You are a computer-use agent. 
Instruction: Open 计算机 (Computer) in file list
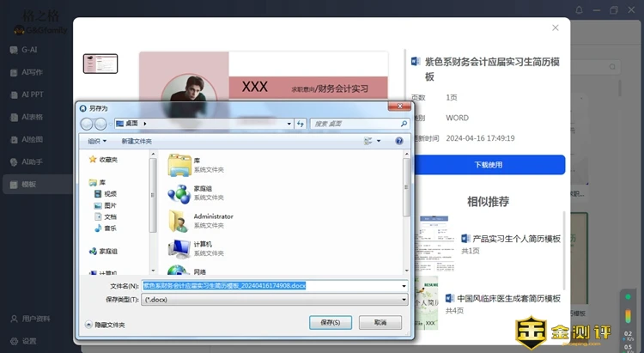[x=179, y=248]
